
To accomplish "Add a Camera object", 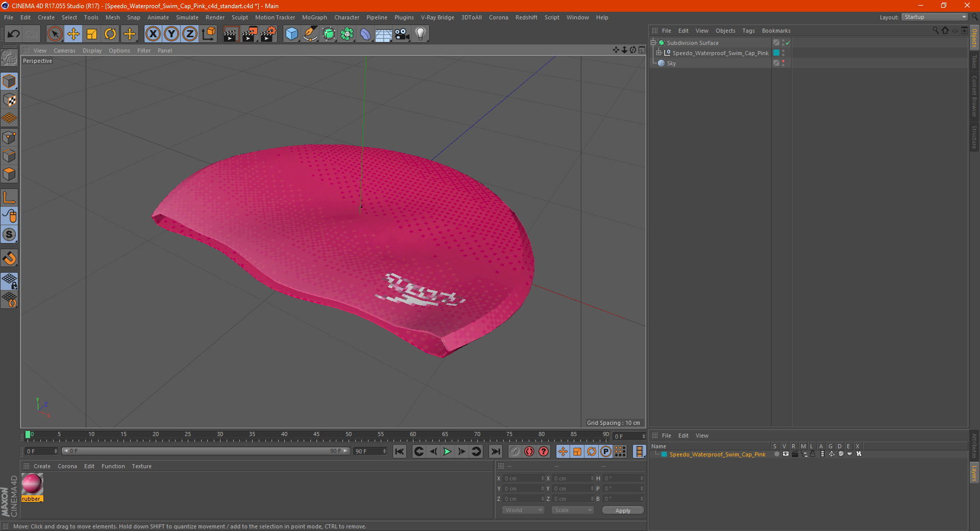I will click(x=402, y=34).
